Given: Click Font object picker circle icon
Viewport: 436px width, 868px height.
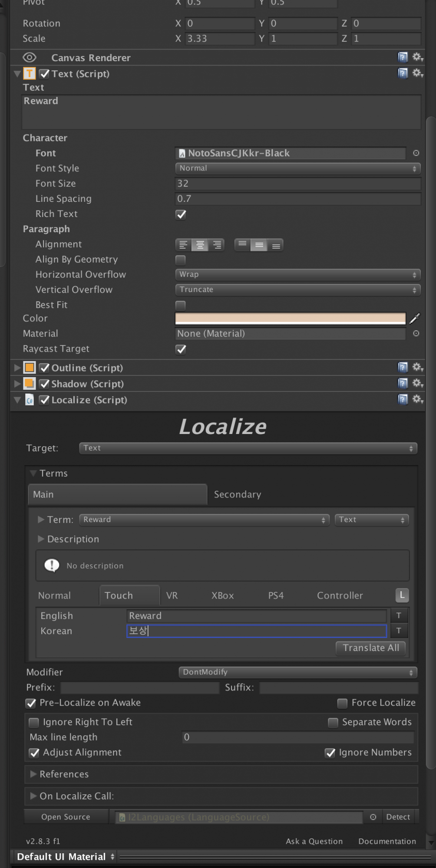Looking at the screenshot, I should pyautogui.click(x=416, y=153).
